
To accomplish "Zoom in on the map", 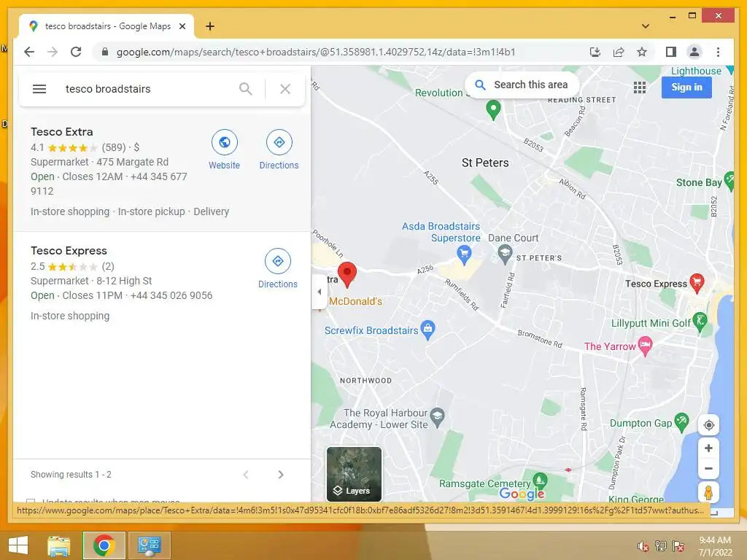I will click(x=708, y=448).
